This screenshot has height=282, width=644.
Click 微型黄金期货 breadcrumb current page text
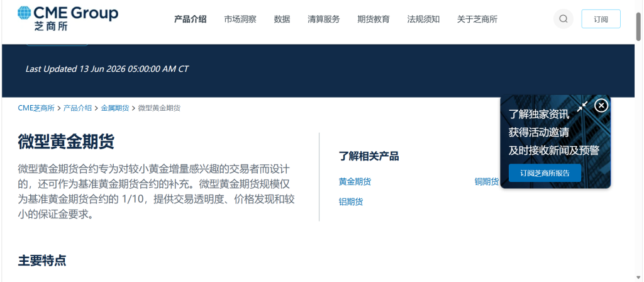[x=159, y=108]
